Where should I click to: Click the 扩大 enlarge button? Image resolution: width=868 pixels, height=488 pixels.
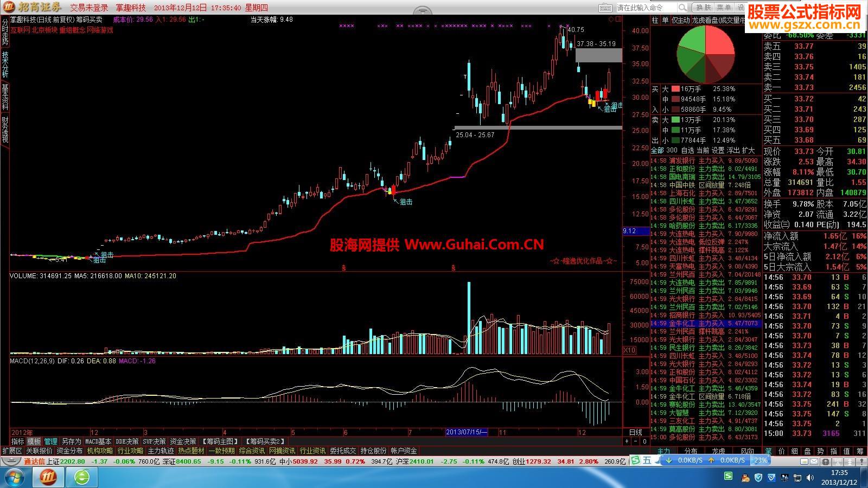click(748, 150)
